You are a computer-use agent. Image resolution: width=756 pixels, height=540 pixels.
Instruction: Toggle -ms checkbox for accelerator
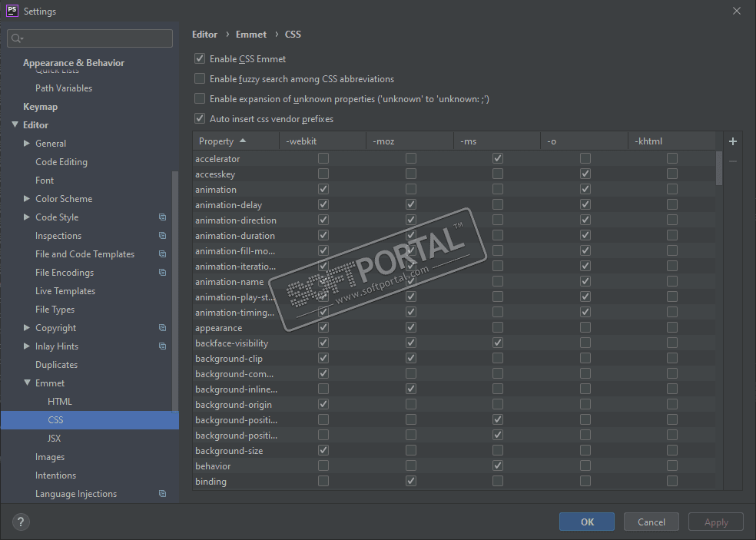(498, 158)
